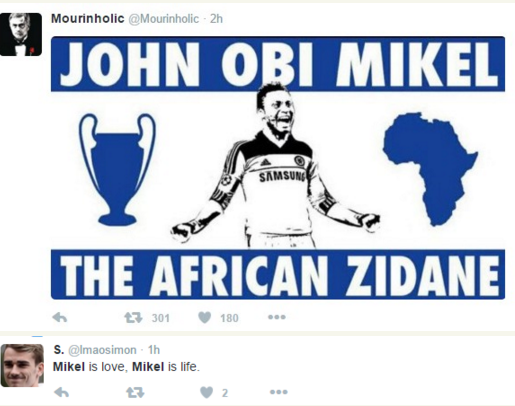Reply to Mourinholic's tweet
Viewport: 515px width, 406px height.
coord(60,318)
